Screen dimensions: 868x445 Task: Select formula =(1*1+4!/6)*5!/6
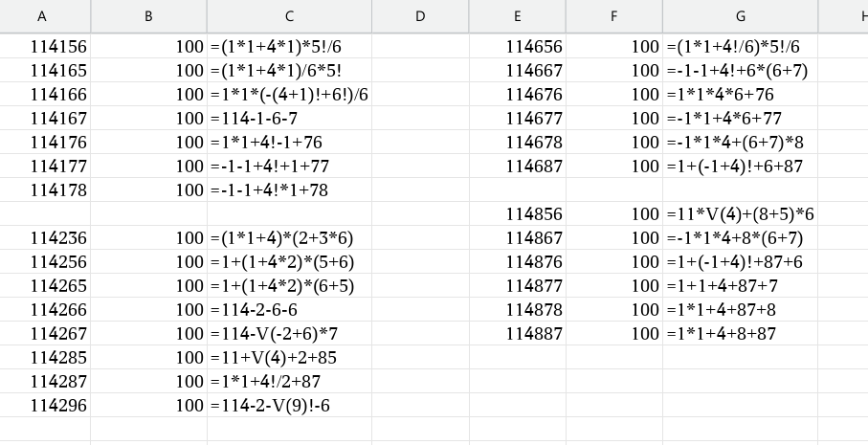point(740,47)
